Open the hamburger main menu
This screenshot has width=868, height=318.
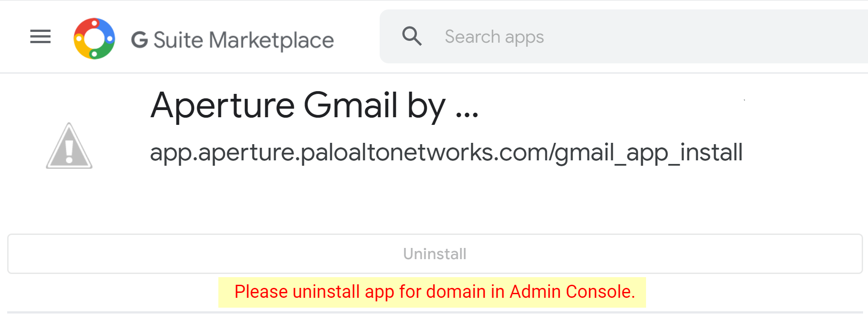[x=40, y=36]
